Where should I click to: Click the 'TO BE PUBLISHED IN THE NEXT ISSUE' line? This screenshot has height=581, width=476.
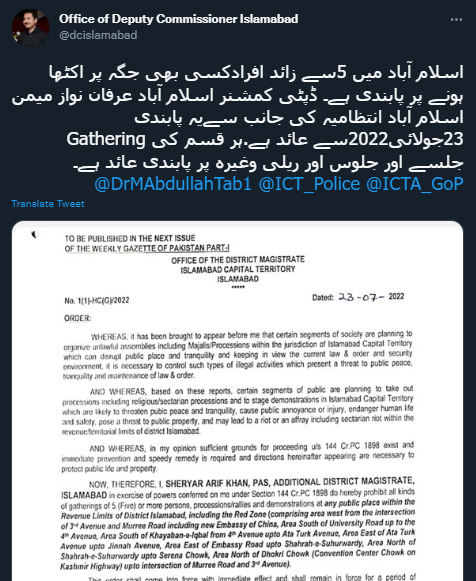tap(130, 238)
